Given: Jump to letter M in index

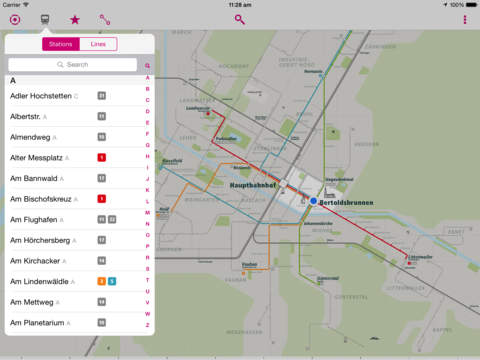Looking at the screenshot, I should pos(147,212).
